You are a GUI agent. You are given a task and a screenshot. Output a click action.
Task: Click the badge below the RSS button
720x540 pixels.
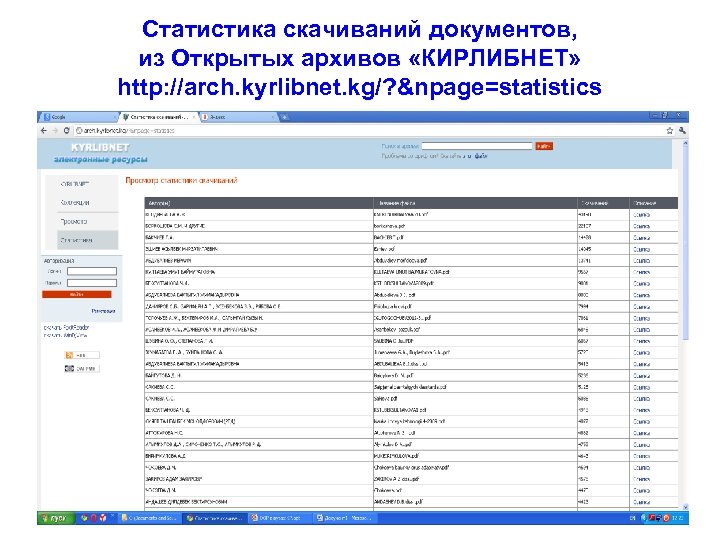click(x=82, y=368)
